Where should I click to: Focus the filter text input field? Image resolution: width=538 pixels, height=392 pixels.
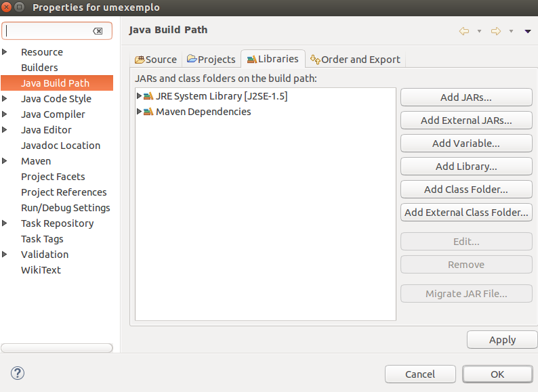47,31
